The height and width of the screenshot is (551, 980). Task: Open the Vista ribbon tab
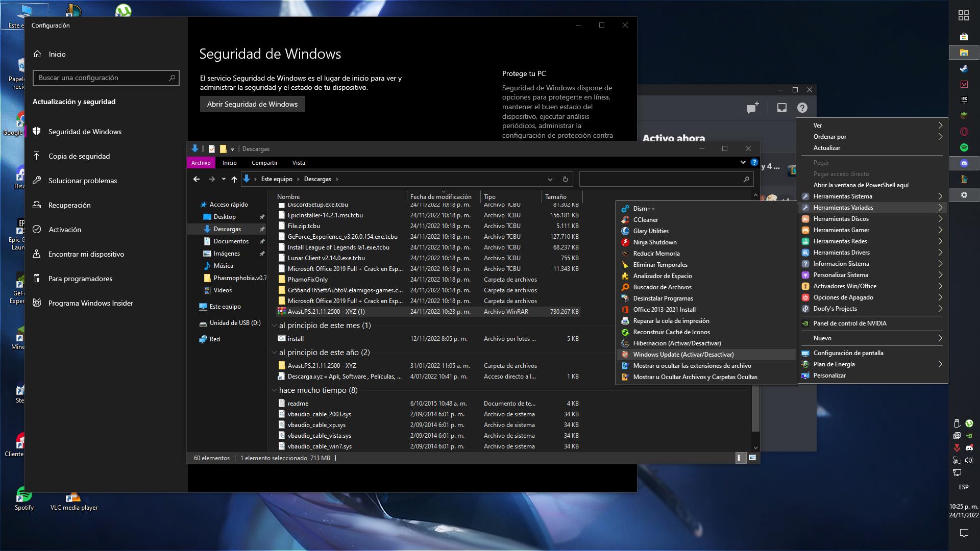[x=299, y=163]
